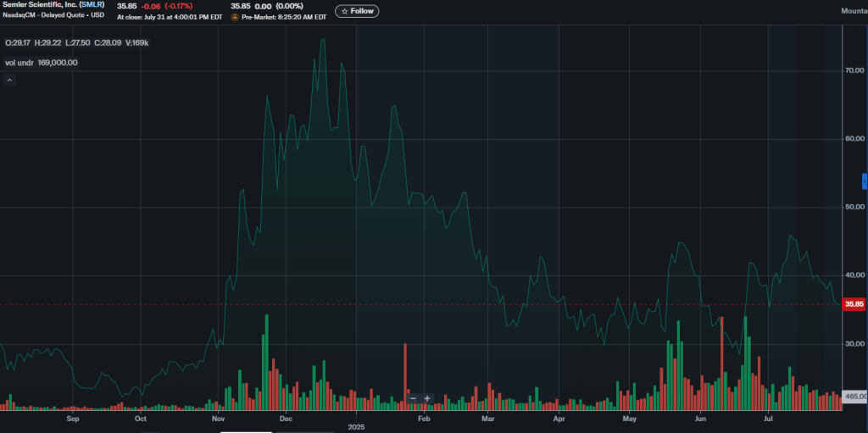Image resolution: width=868 pixels, height=433 pixels.
Task: Click the tall red volume bar in late January
Action: 405,373
